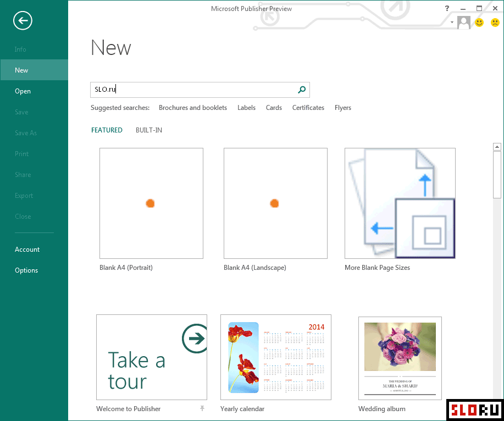Search the Cards suggestion
Screen dimensions: 504x421
274,108
